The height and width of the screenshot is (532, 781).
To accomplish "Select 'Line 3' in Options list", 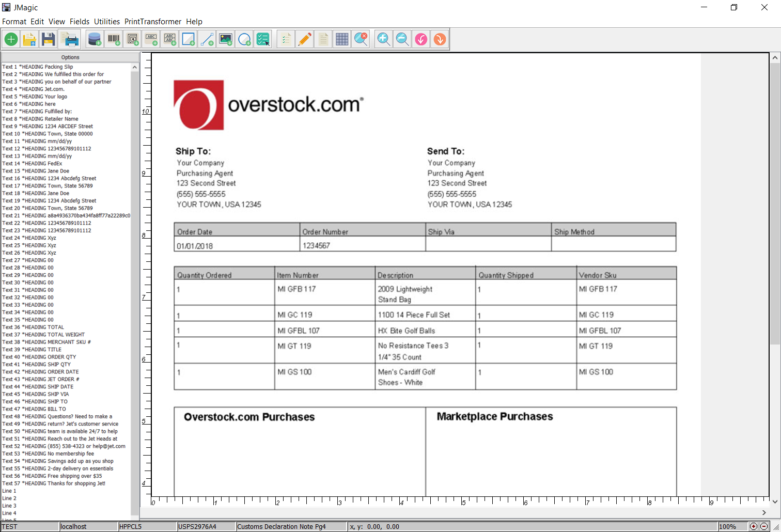I will pos(66,506).
